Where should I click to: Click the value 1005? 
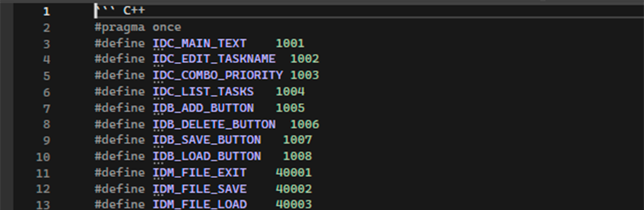(x=290, y=108)
